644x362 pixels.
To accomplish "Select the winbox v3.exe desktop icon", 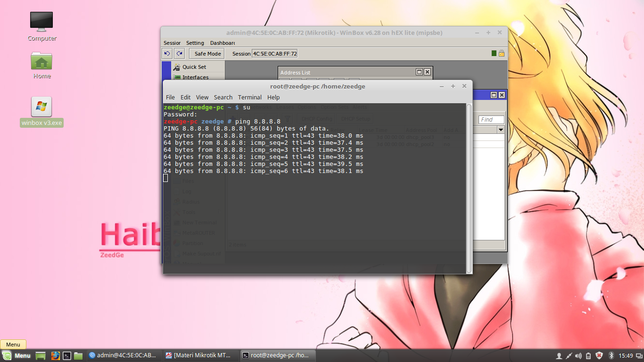I will click(x=41, y=112).
